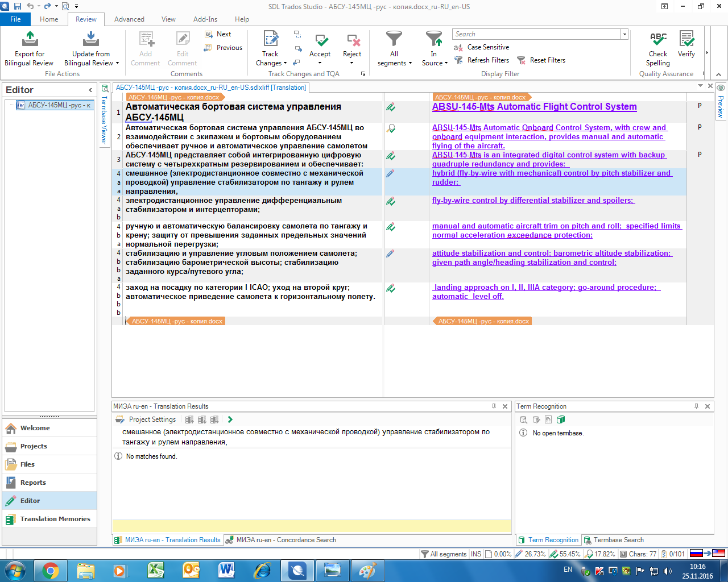Click the Accept change checkmark icon
This screenshot has width=728, height=582.
[321, 40]
